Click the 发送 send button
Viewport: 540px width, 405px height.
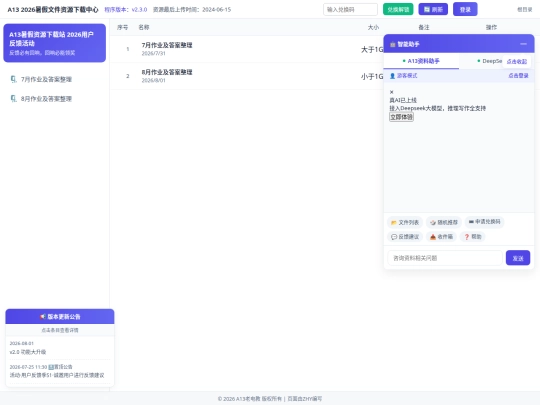518,258
